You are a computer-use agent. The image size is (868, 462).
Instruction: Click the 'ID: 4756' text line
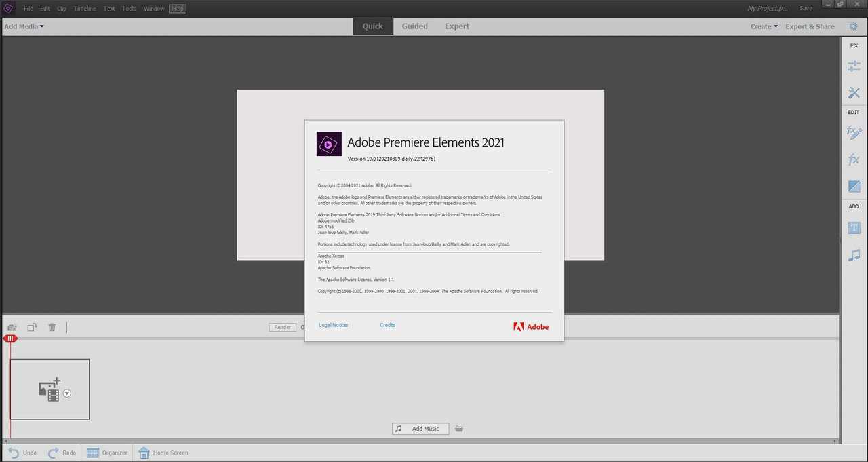point(326,227)
